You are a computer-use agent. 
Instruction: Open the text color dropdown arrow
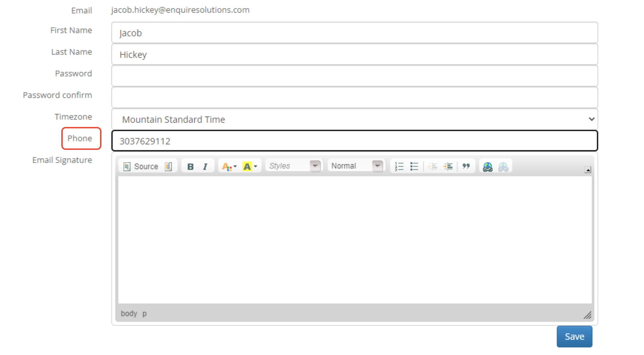coord(235,166)
